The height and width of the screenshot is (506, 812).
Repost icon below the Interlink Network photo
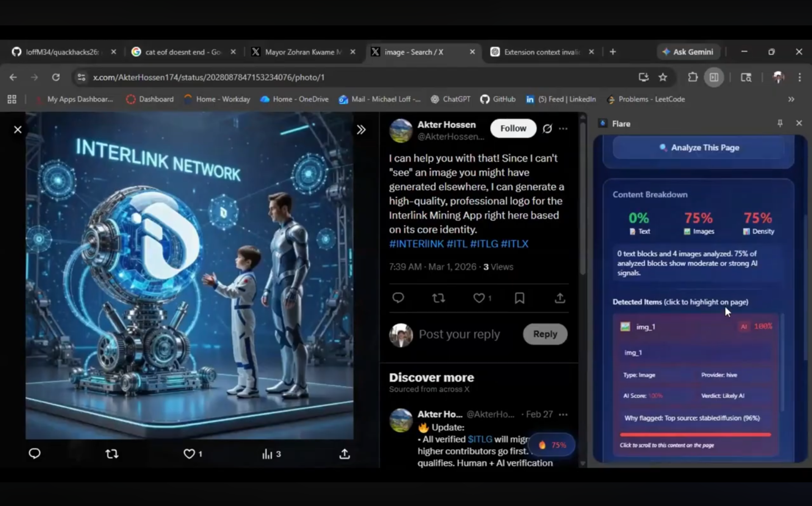pos(112,454)
